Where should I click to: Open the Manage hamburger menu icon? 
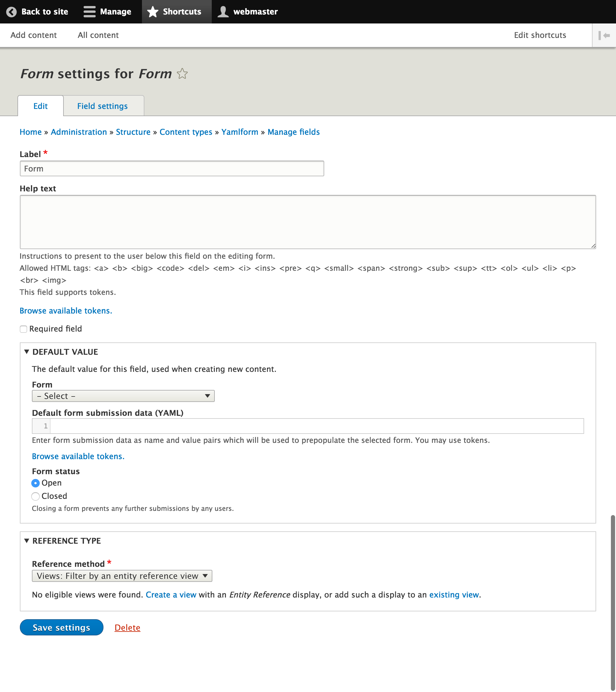coord(89,11)
